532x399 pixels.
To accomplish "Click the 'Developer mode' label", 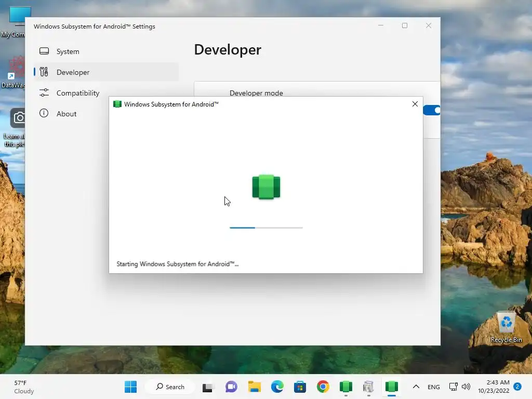I will pos(256,93).
